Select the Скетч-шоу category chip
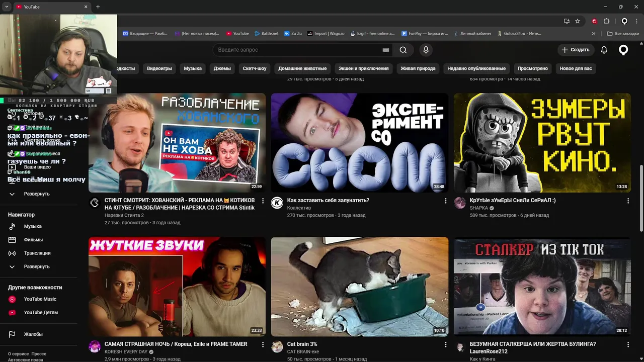 (x=255, y=68)
